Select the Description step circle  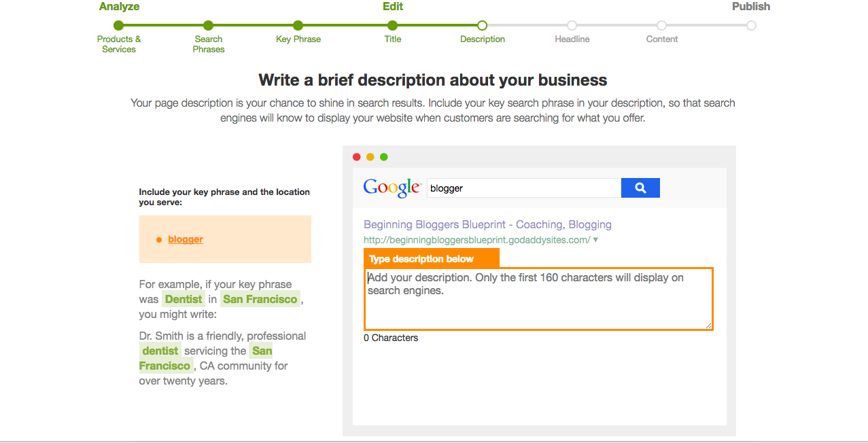click(482, 26)
